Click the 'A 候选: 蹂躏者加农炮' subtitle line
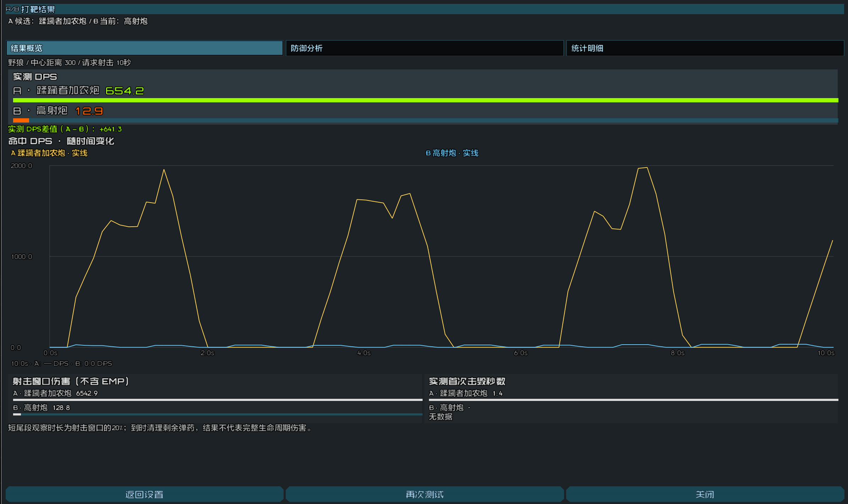The width and height of the screenshot is (848, 504). (78, 21)
